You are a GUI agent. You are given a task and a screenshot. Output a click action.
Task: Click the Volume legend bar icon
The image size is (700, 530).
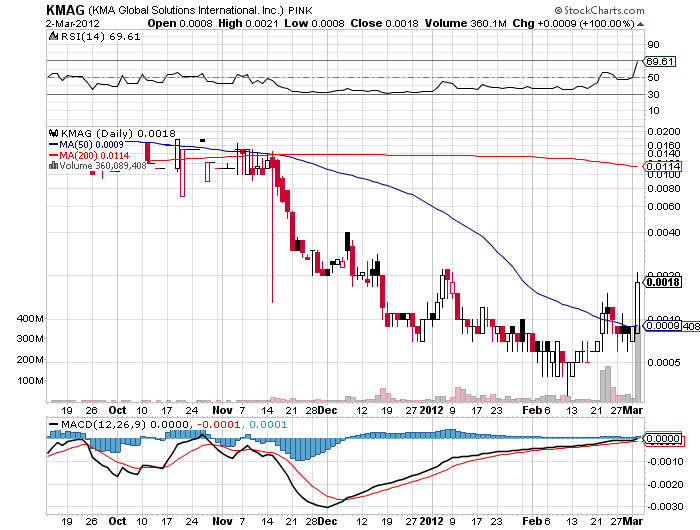pyautogui.click(x=53, y=165)
